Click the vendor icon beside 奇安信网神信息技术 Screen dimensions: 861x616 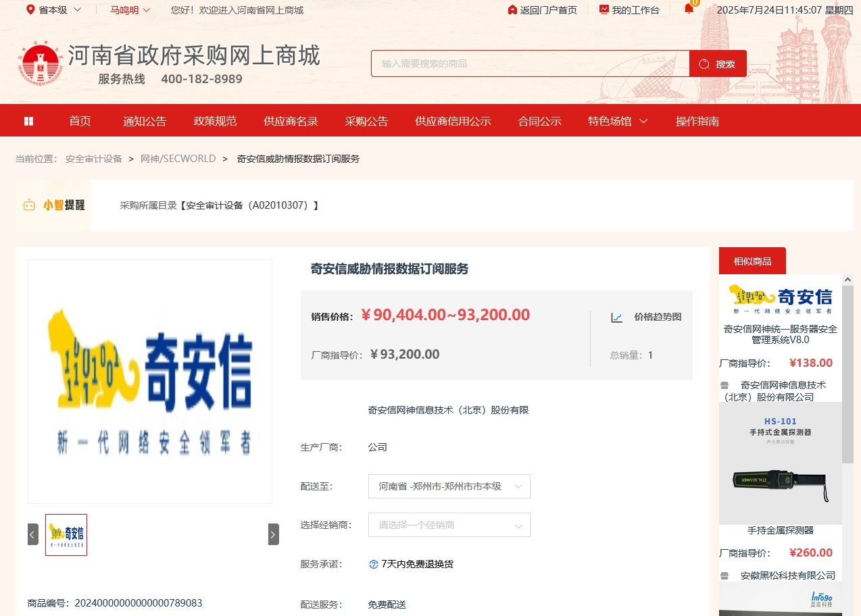click(724, 385)
